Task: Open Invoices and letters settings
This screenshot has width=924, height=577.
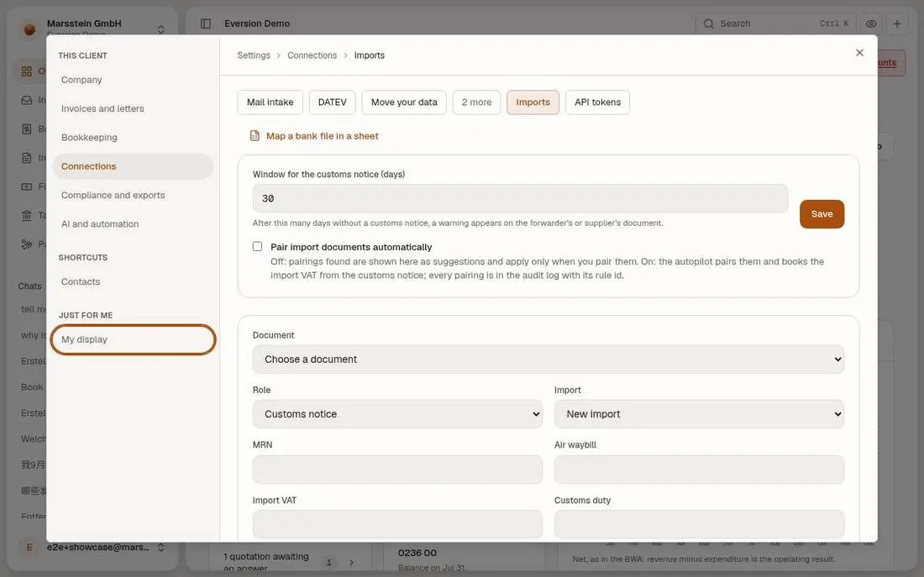Action: pos(133,108)
